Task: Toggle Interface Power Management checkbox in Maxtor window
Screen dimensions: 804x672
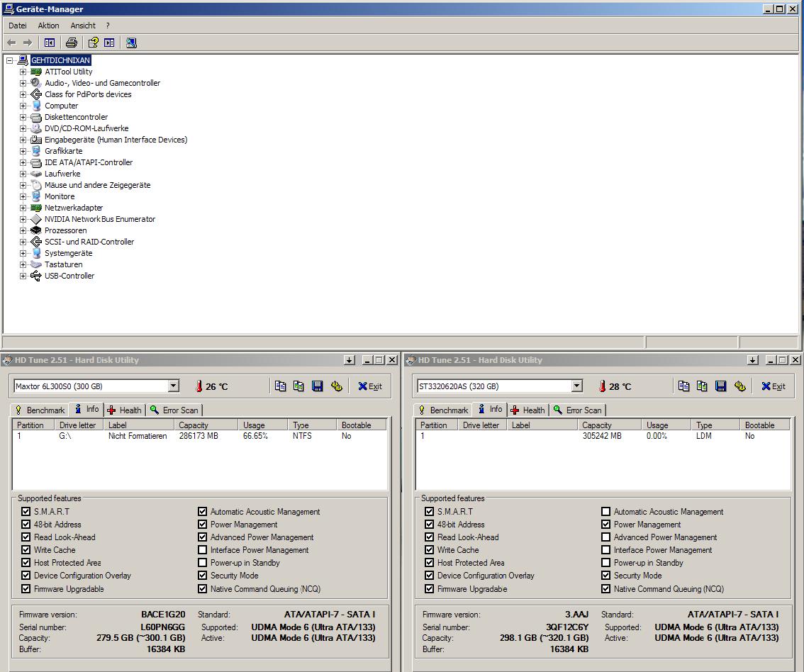Action: [x=202, y=549]
